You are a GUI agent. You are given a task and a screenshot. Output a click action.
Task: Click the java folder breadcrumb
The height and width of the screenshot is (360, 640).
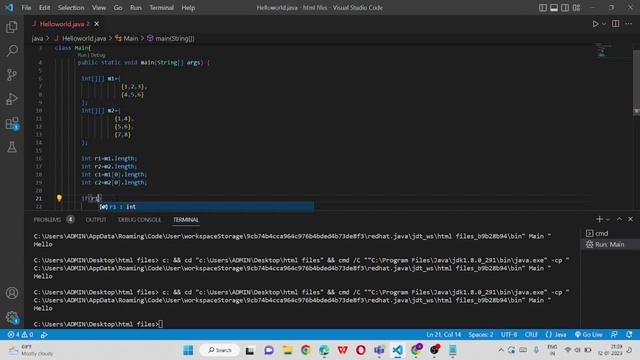pyautogui.click(x=37, y=38)
